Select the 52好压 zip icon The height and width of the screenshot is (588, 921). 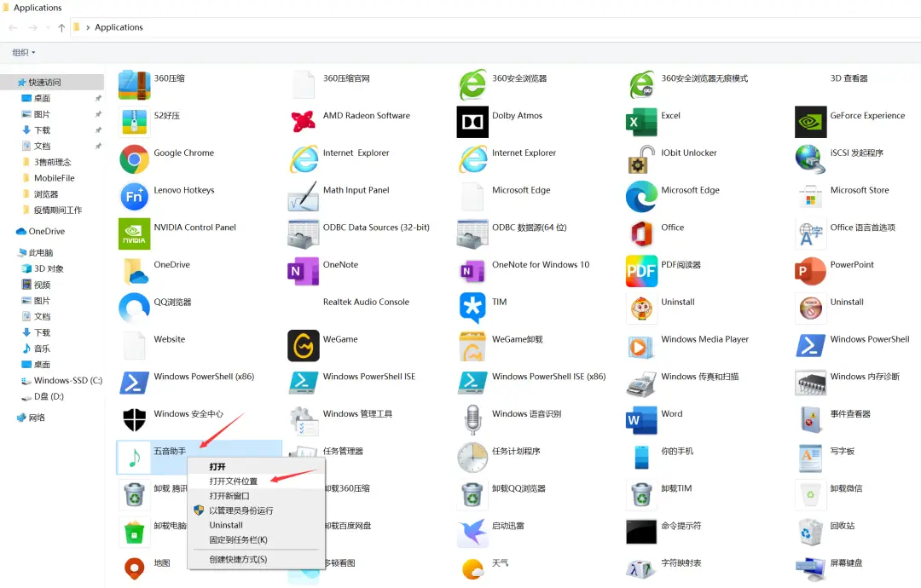coord(134,122)
